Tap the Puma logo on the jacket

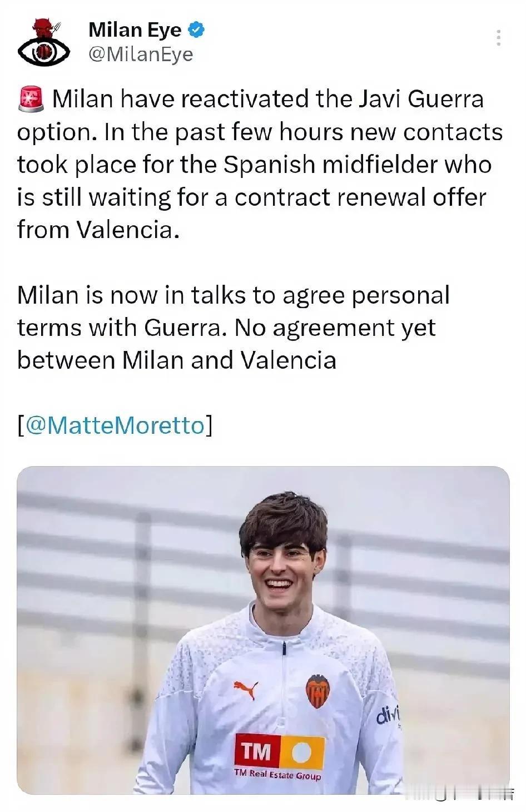[x=245, y=689]
